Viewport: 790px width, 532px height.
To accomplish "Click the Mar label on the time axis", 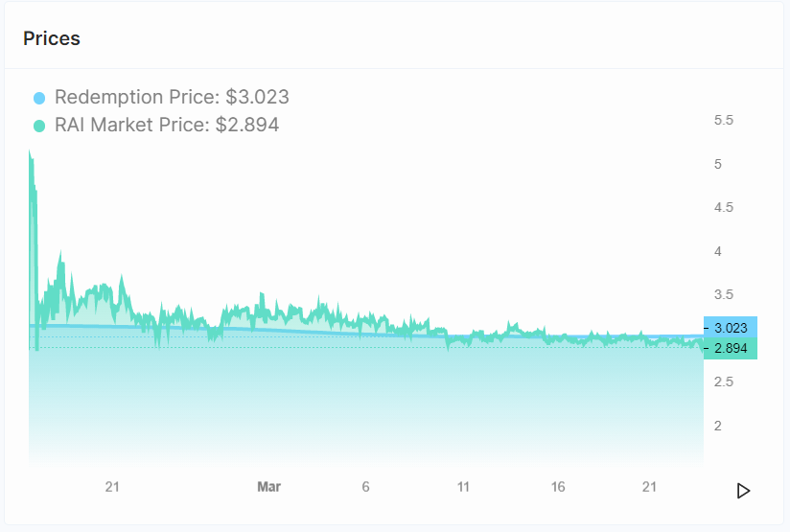I will [269, 487].
